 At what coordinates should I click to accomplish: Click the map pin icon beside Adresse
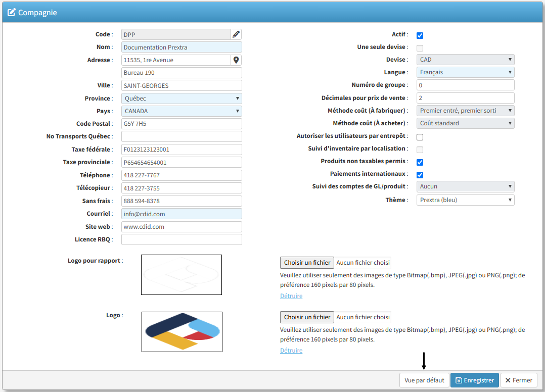236,60
